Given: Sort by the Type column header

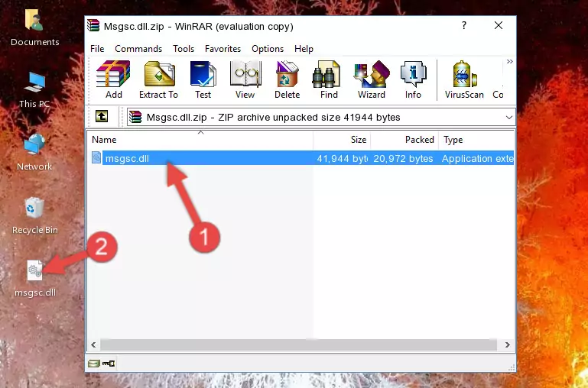Looking at the screenshot, I should click(476, 140).
